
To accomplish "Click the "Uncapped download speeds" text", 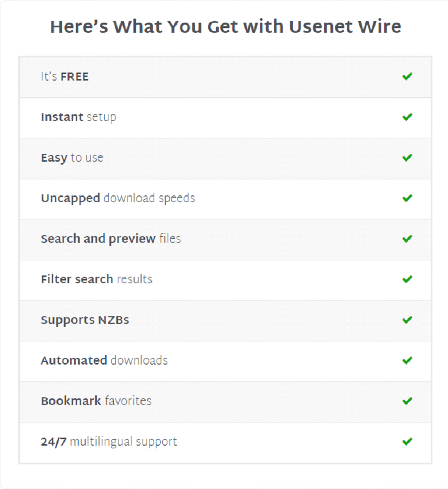I will point(117,198).
